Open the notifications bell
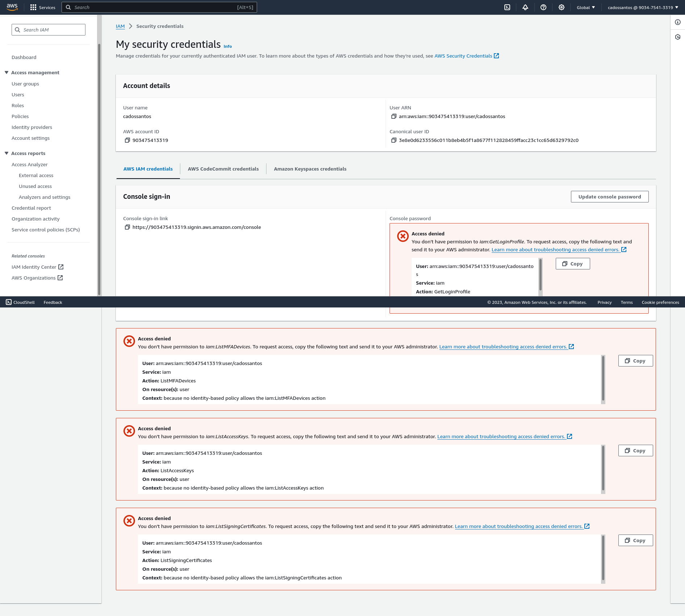The height and width of the screenshot is (616, 685). [525, 7]
